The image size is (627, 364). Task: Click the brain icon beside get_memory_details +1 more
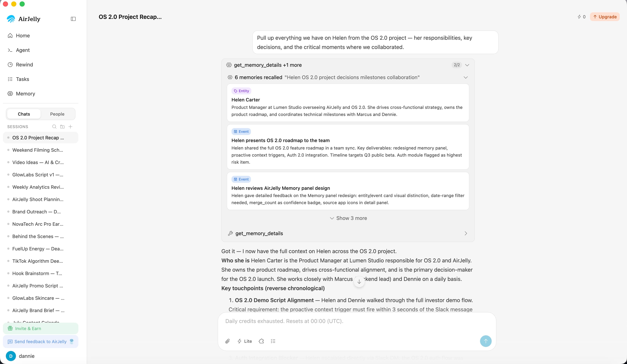coord(229,65)
